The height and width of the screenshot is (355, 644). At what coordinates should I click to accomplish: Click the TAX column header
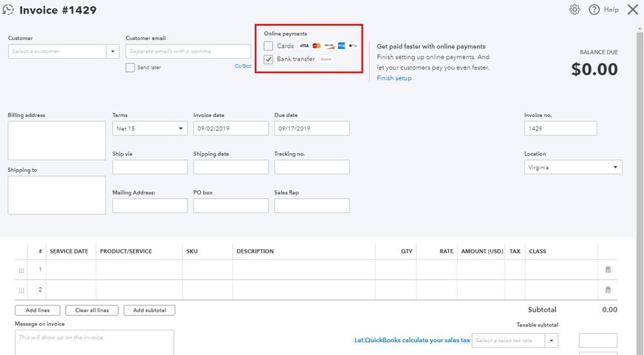[x=514, y=251]
